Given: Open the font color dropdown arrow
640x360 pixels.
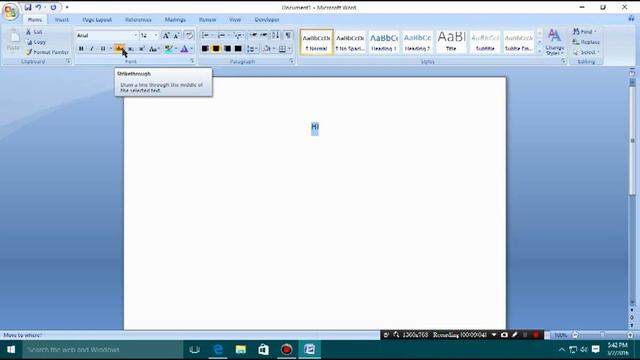Looking at the screenshot, I should coord(191,49).
